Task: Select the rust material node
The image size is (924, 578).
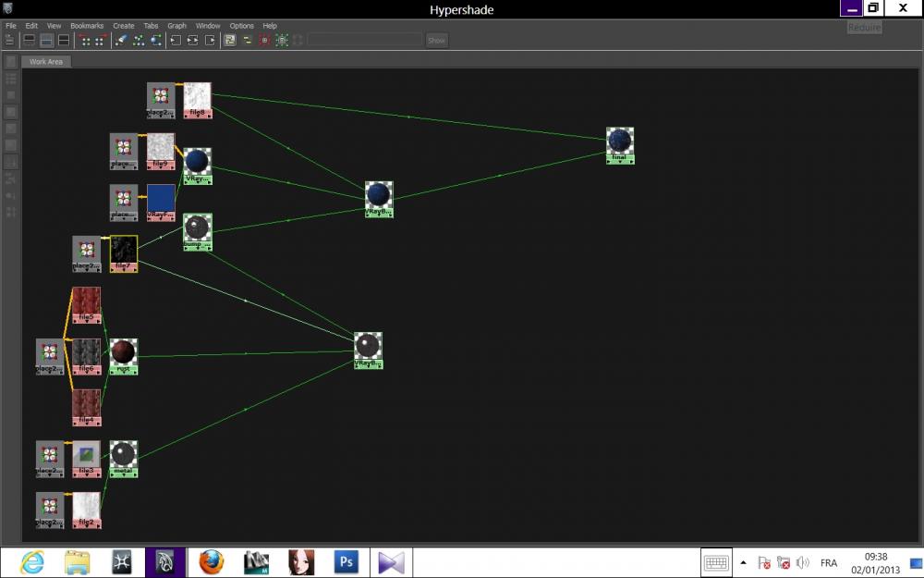Action: (x=123, y=356)
